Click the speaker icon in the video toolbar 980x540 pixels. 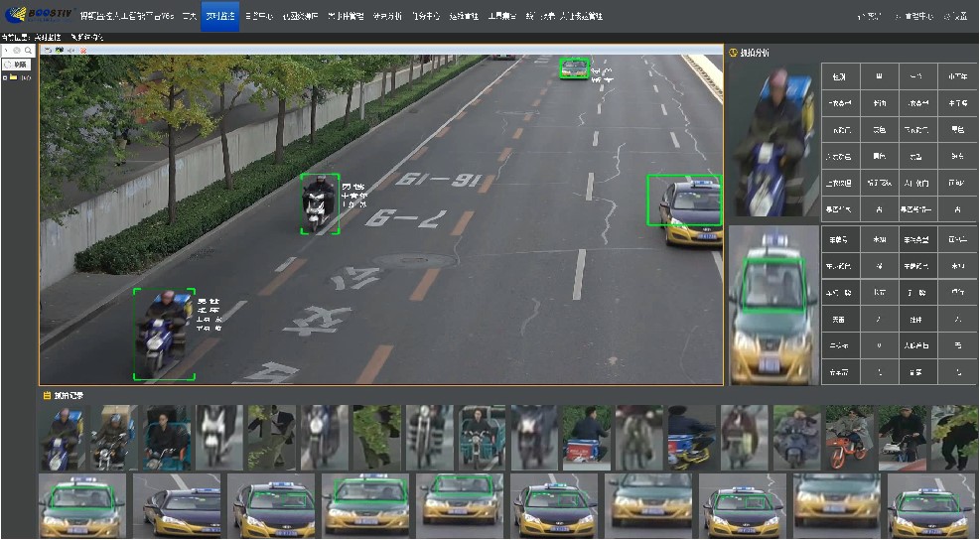(x=71, y=50)
